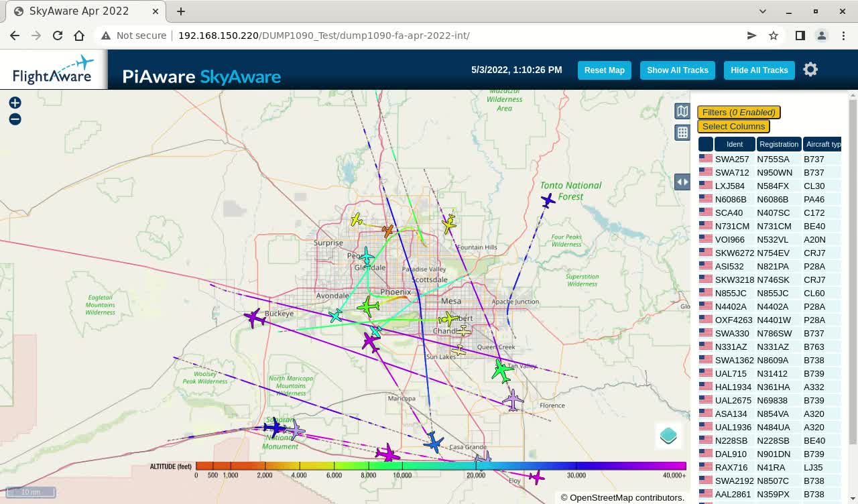The width and height of the screenshot is (858, 504).
Task: Select purple aircraft near Buckeye
Action: point(255,318)
